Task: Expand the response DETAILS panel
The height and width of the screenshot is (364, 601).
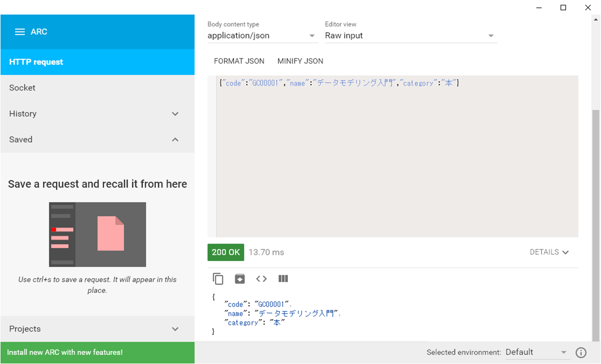Action: tap(549, 252)
